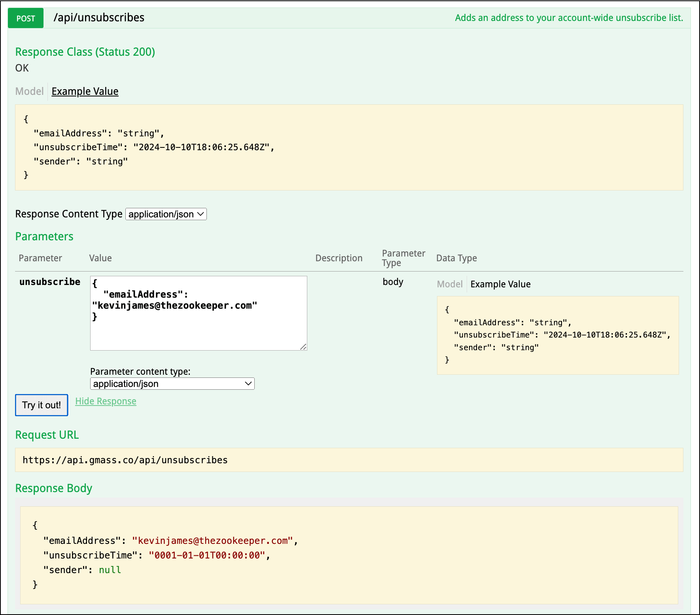Click the Description column header
The height and width of the screenshot is (615, 700).
(x=339, y=258)
